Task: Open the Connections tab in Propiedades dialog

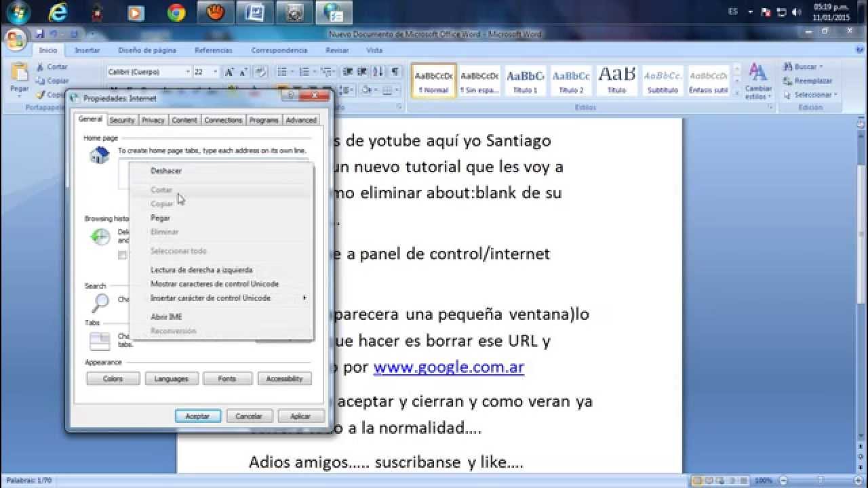Action: (223, 120)
